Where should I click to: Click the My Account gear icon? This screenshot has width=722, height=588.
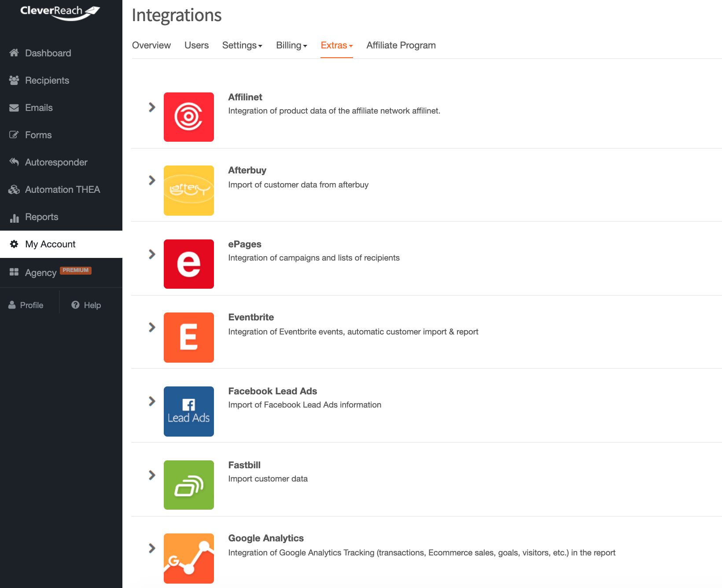(x=14, y=244)
